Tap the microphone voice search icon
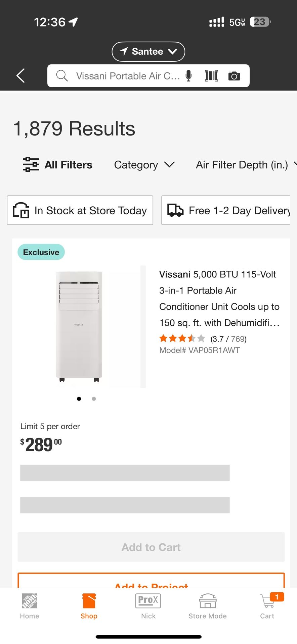The image size is (297, 644). click(x=189, y=76)
